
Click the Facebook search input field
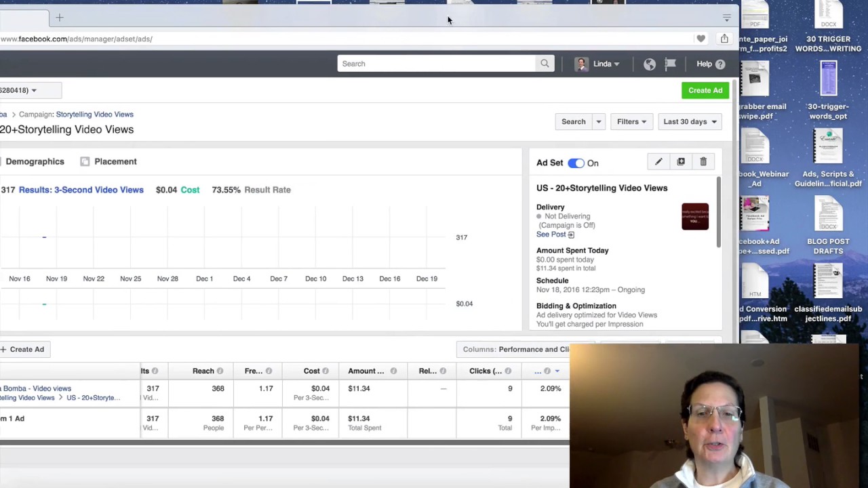point(437,64)
